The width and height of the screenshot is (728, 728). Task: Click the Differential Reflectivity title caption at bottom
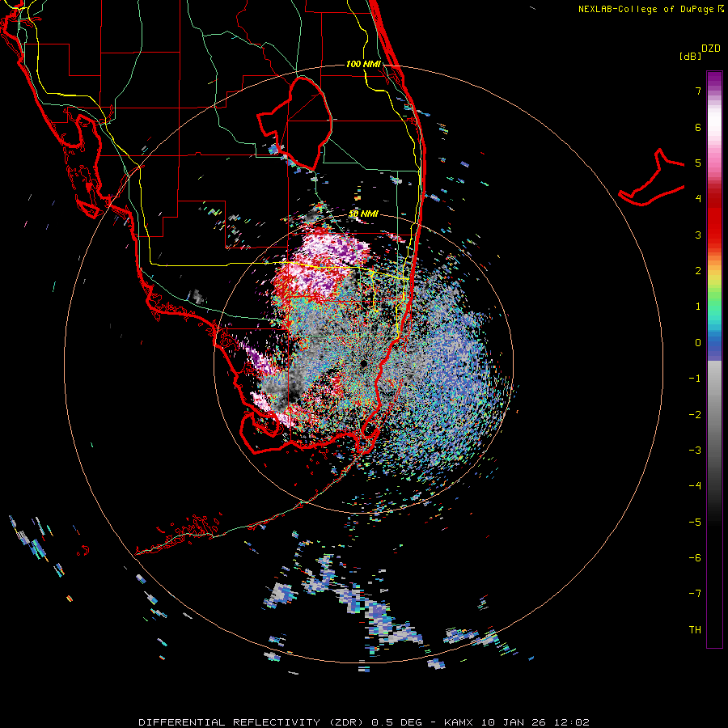[364, 722]
